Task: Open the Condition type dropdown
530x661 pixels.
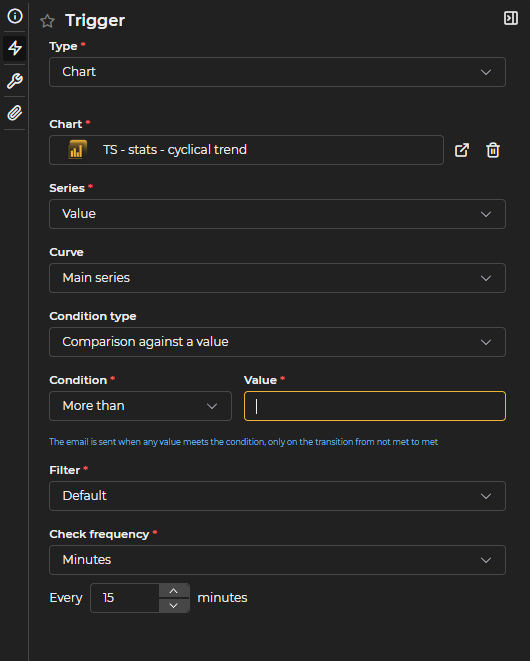Action: point(277,342)
